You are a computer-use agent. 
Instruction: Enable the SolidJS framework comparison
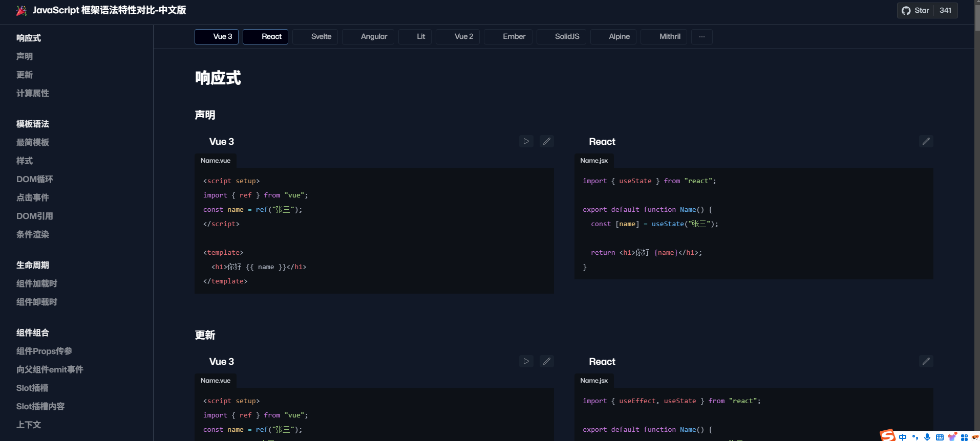click(x=561, y=37)
